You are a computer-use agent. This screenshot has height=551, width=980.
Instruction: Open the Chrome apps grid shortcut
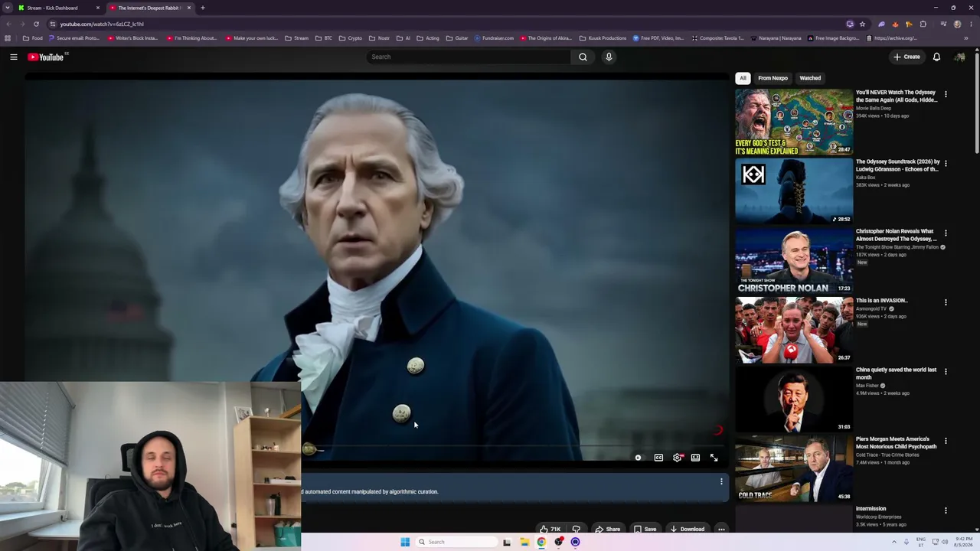coord(8,38)
